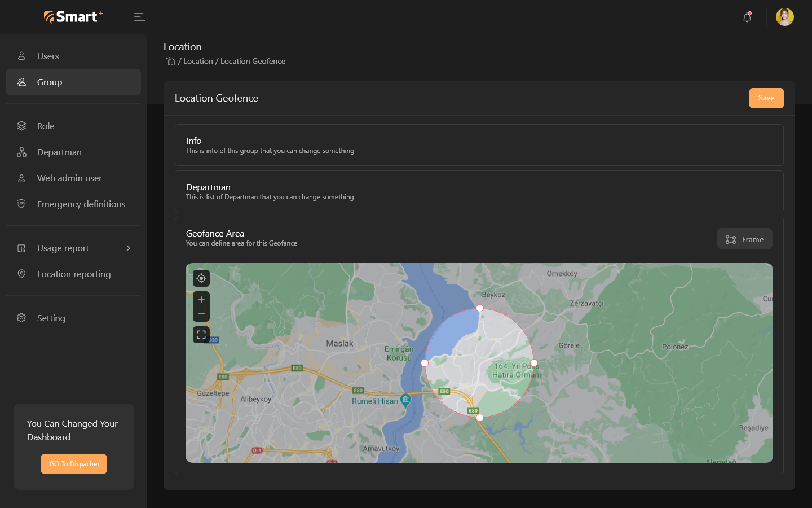Select the bottom handle of geofence circle
The height and width of the screenshot is (508, 812).
coord(480,418)
